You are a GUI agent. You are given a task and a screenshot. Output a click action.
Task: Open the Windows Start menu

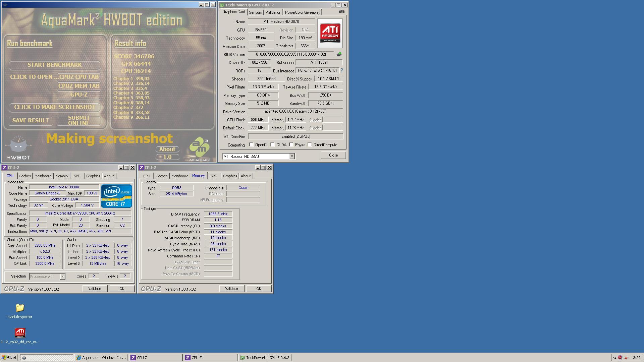click(9, 358)
